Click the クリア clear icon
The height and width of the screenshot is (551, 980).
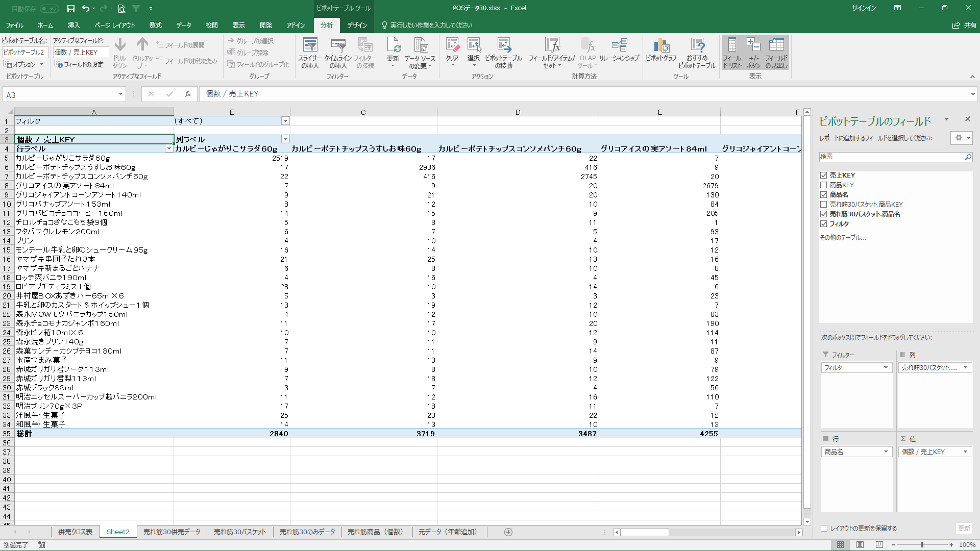[x=452, y=52]
